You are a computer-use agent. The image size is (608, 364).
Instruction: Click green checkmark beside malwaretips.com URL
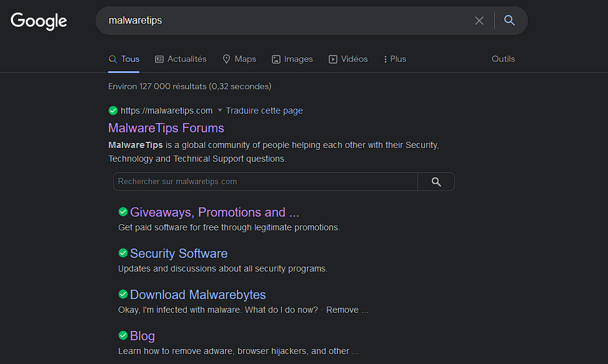coord(113,111)
